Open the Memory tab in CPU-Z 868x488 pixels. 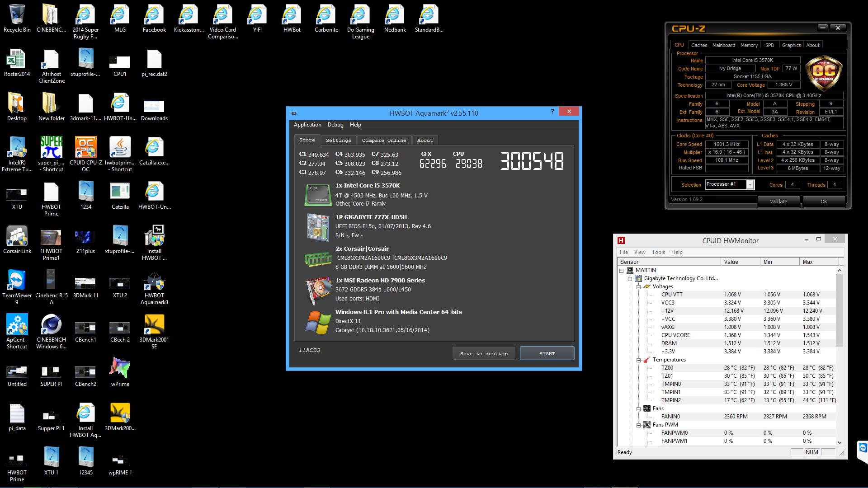point(749,45)
